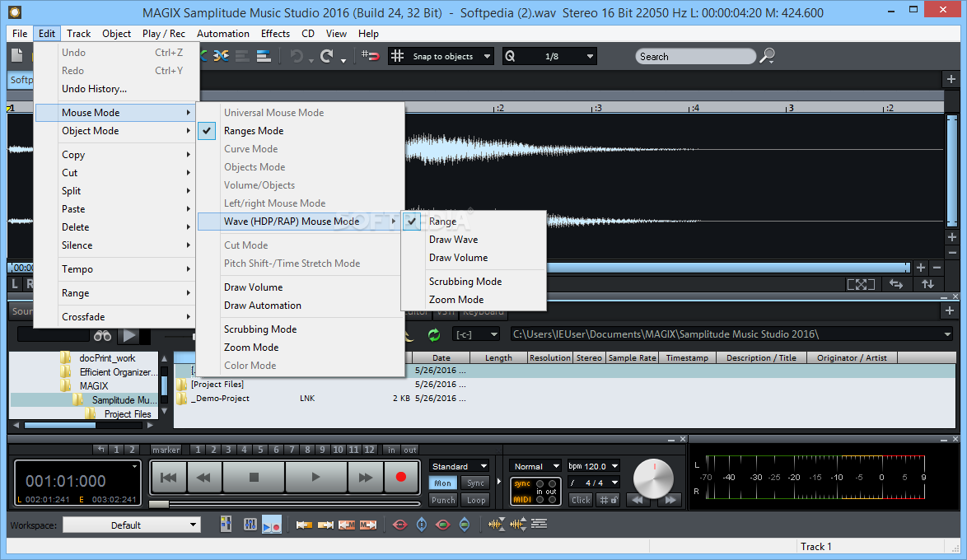Toggle the in button next to marker 12
The width and height of the screenshot is (967, 560).
tap(391, 450)
